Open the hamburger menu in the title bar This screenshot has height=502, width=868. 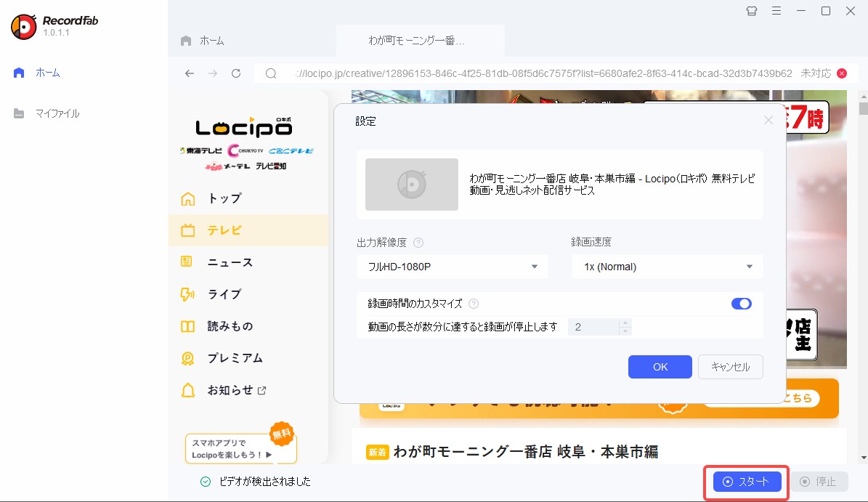click(x=776, y=11)
